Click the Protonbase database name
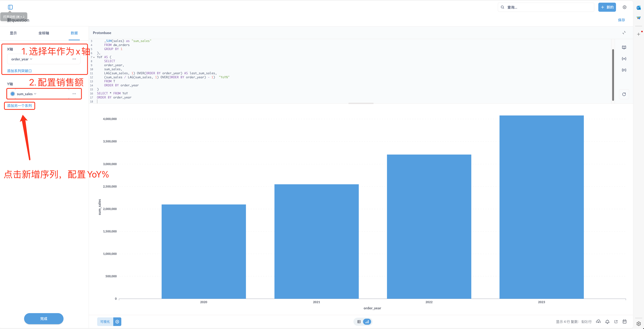Image resolution: width=644 pixels, height=329 pixels. point(102,33)
